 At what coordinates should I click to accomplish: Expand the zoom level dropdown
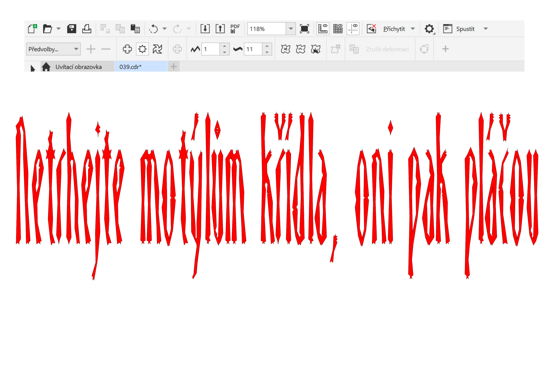coord(291,29)
